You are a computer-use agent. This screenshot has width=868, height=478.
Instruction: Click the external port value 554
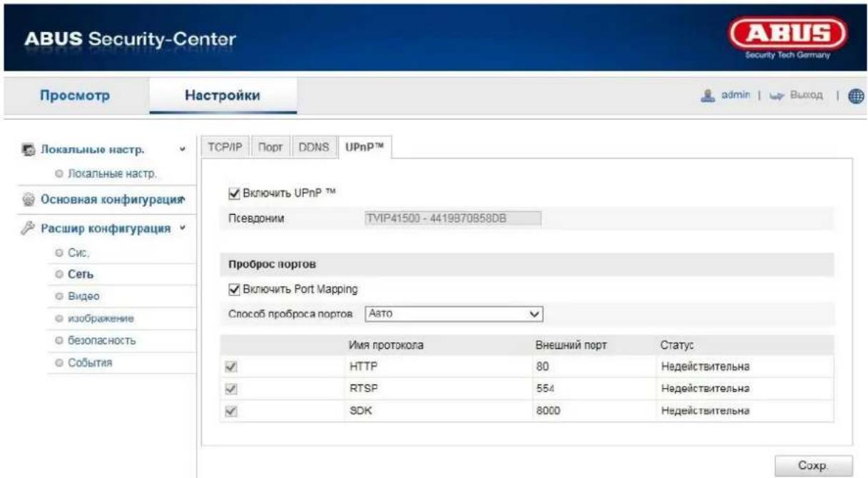(545, 390)
